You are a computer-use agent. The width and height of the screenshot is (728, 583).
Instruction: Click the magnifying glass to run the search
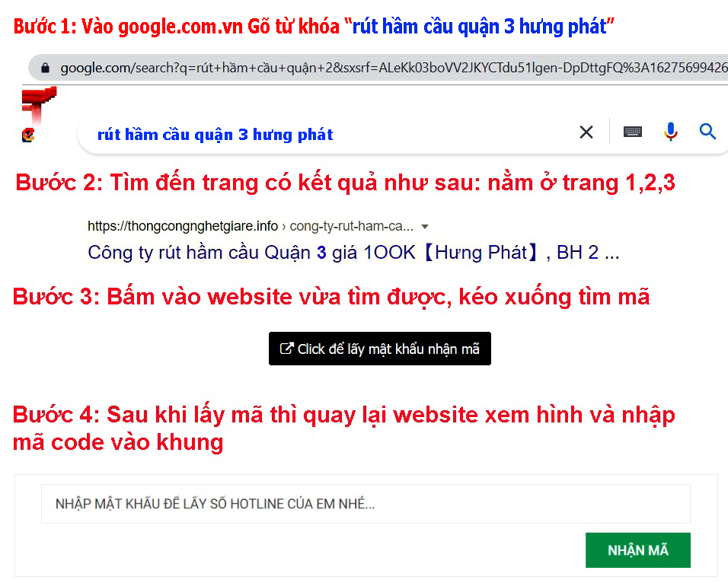707,132
